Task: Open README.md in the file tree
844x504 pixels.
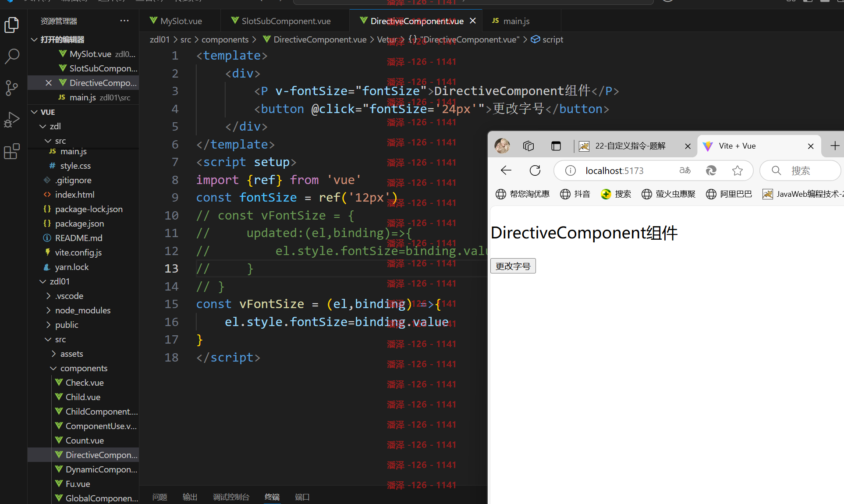Action: click(83, 238)
